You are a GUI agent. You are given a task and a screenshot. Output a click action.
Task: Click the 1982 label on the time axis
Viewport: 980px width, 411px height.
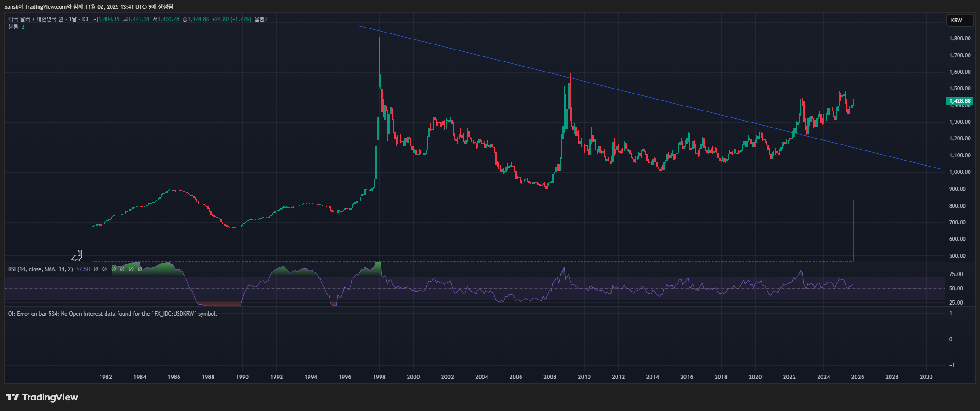coord(106,377)
